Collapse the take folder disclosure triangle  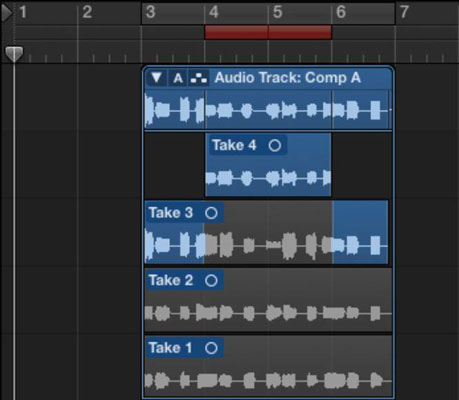[x=156, y=78]
